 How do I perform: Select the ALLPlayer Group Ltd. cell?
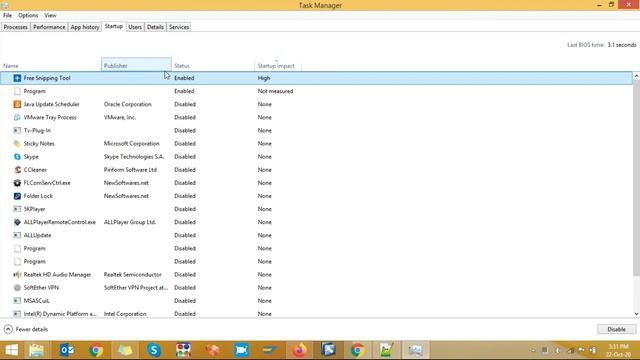[130, 222]
